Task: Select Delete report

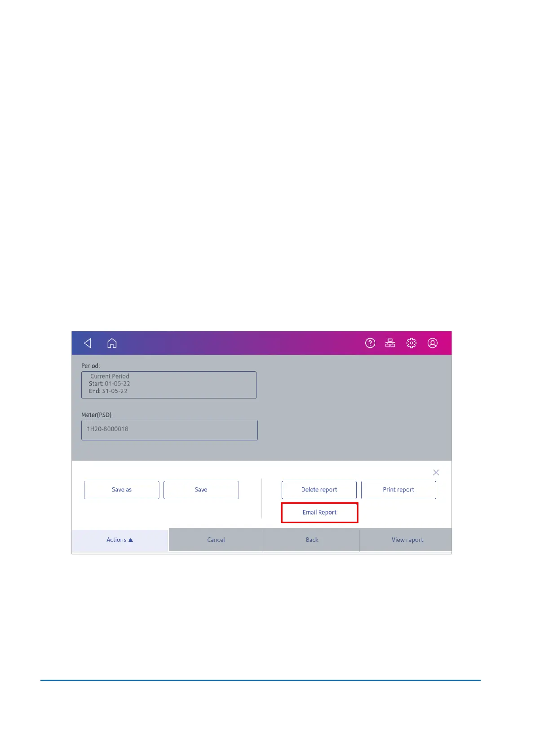Action: pos(319,490)
